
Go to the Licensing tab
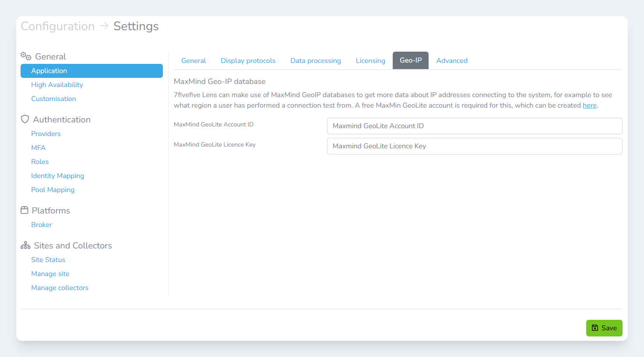pyautogui.click(x=370, y=61)
